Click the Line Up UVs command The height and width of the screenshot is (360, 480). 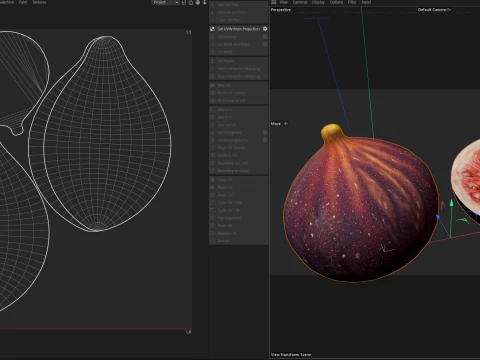239,125
